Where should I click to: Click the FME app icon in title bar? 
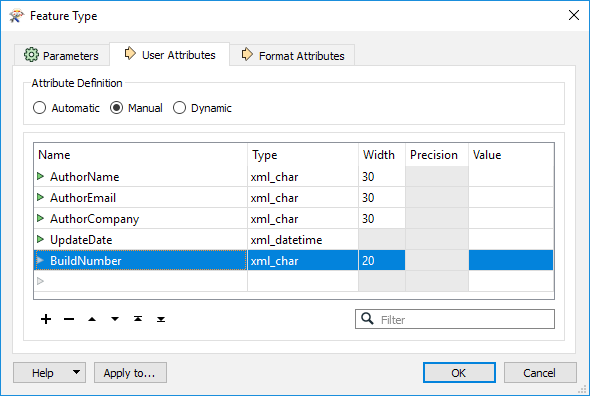click(x=16, y=16)
